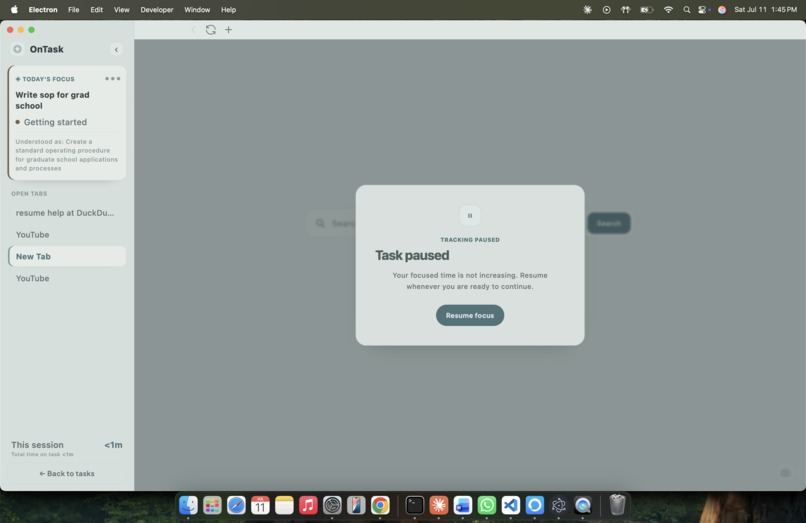Select the YouTube tab below New Tab

point(67,278)
